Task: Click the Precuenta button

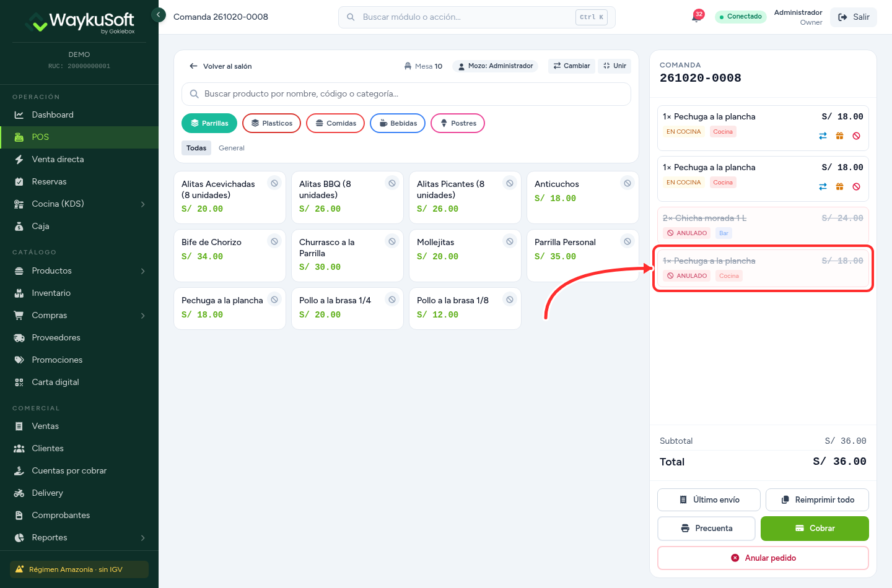Action: point(706,529)
